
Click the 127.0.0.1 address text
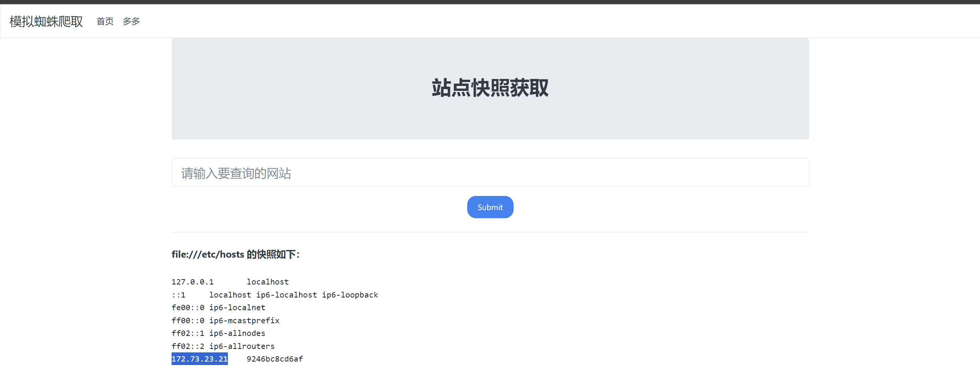pos(192,282)
